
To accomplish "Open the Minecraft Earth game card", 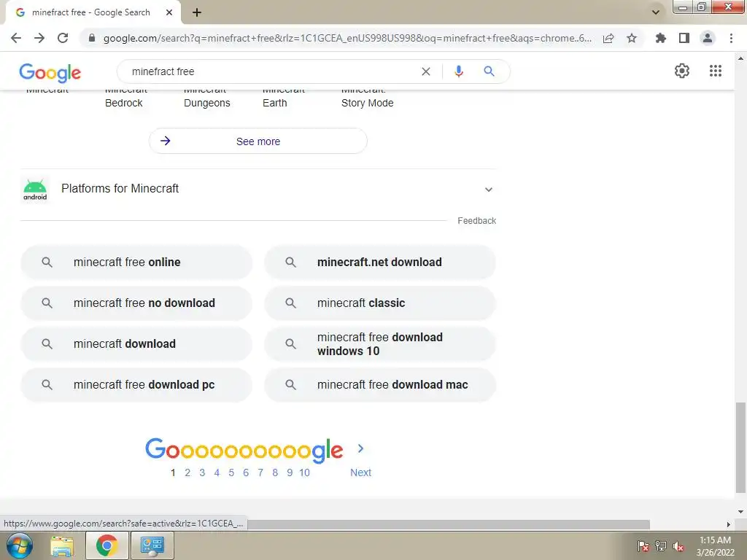I will point(284,98).
